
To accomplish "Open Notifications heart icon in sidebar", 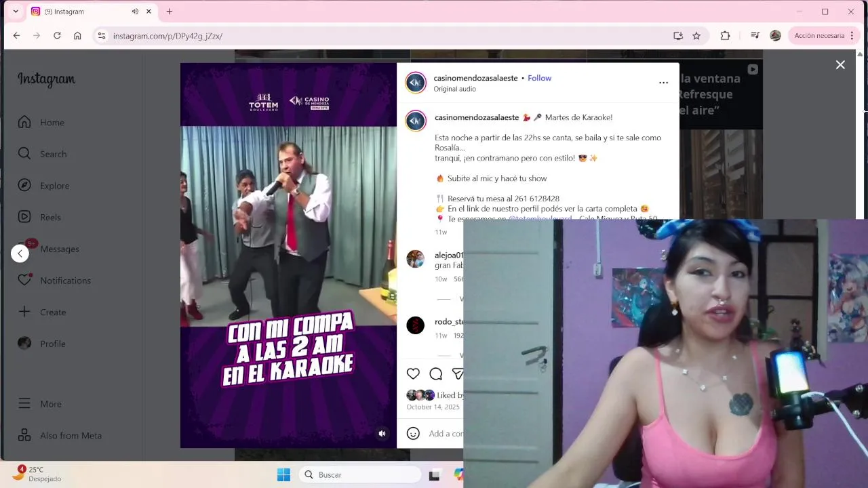I will (x=25, y=280).
